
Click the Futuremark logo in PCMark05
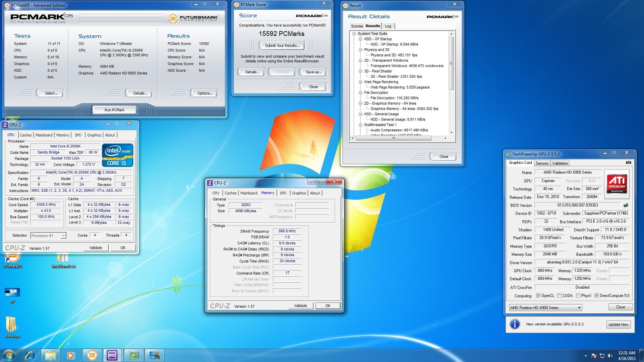tap(193, 18)
